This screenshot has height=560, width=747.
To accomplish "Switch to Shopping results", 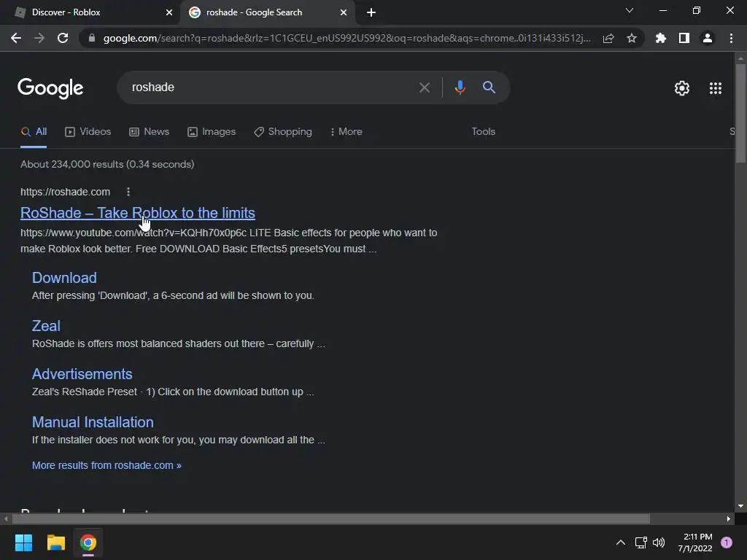I will click(283, 132).
